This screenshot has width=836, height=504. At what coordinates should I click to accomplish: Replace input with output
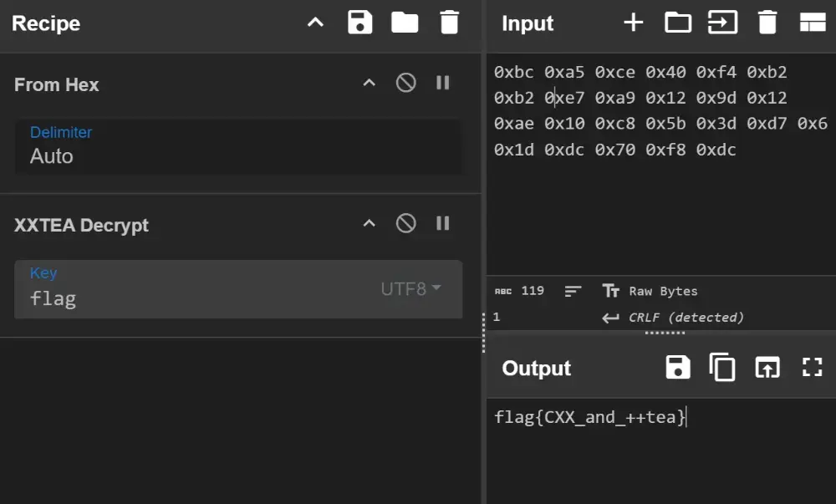point(767,368)
